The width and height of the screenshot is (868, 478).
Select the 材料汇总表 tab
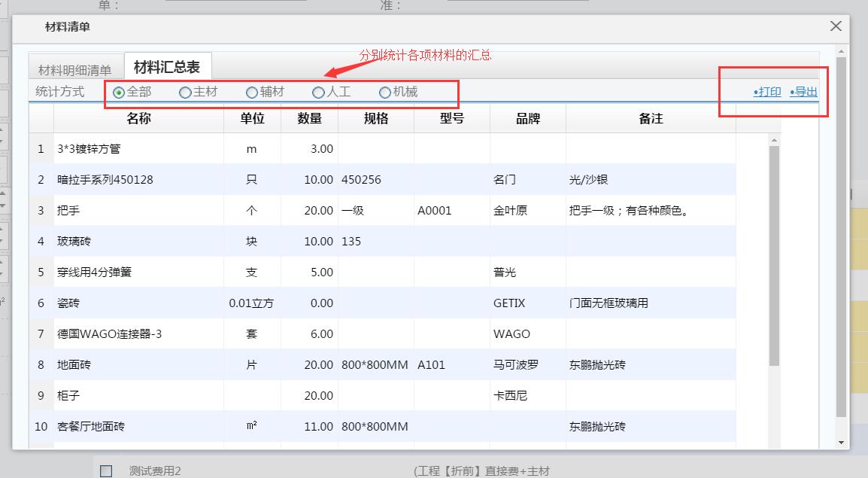click(x=167, y=67)
